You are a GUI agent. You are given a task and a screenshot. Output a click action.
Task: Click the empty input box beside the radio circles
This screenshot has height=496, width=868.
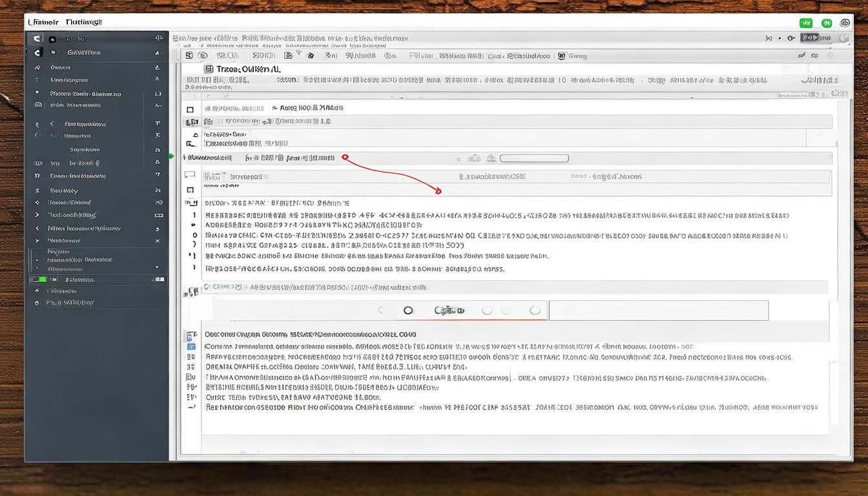[x=658, y=311]
